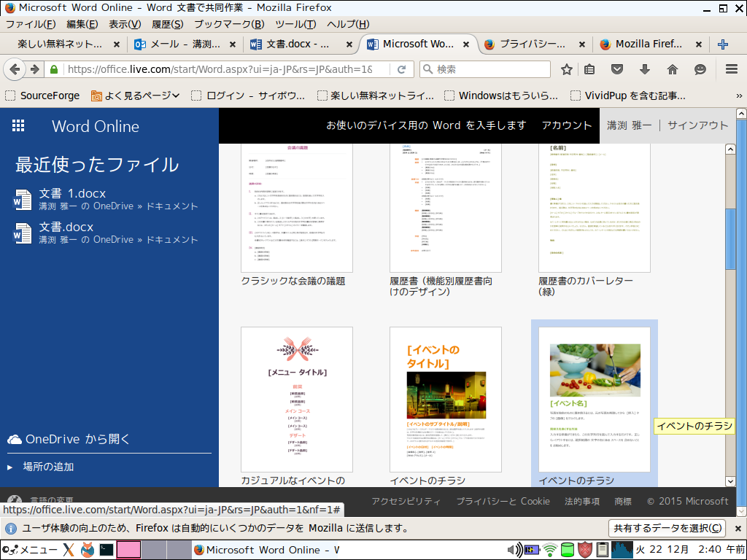Open the 商標 footer link
This screenshot has width=747, height=560.
click(623, 502)
